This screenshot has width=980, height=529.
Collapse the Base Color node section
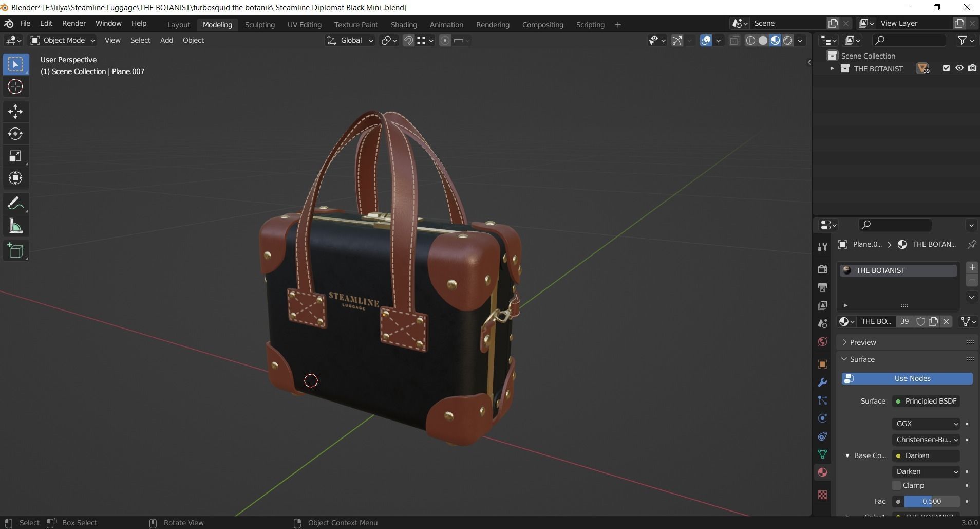847,455
